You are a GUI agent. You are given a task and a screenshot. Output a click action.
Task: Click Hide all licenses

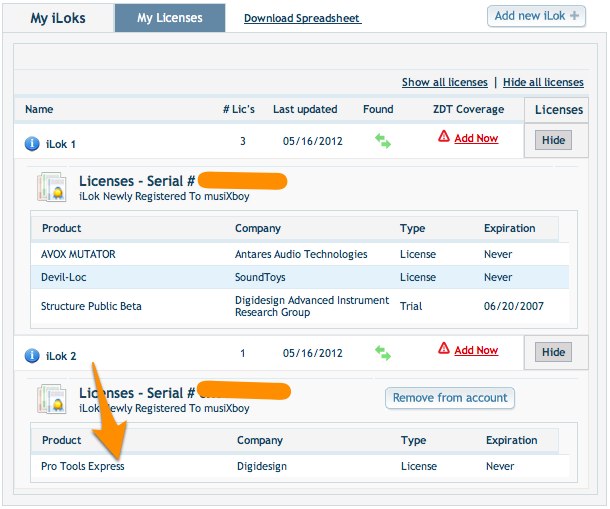point(543,82)
